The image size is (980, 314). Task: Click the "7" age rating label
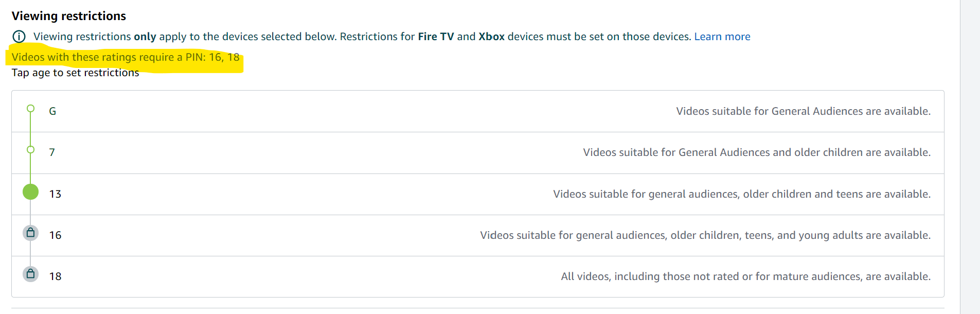point(52,152)
